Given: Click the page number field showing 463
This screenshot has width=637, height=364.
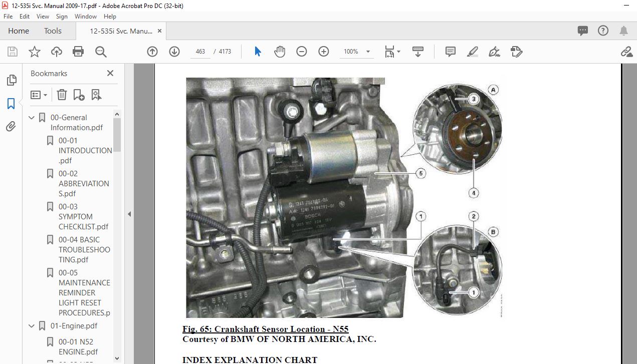Looking at the screenshot, I should [200, 52].
